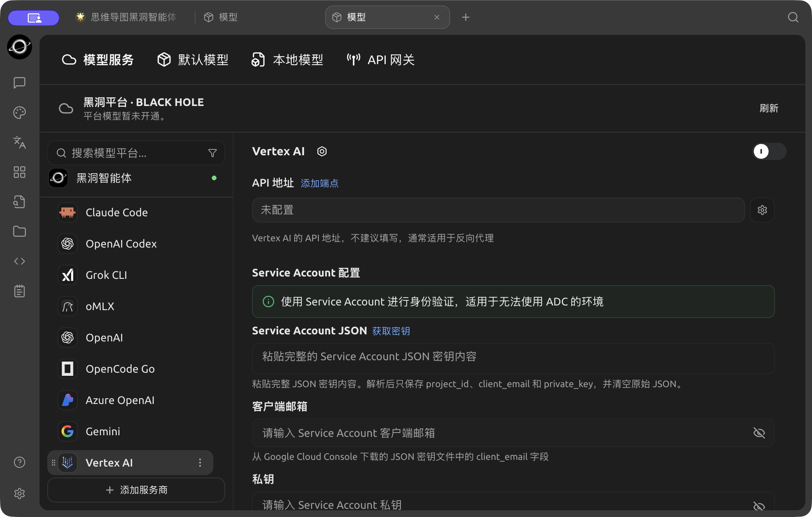Focus the 搜索模型平台 search field
This screenshot has width=812, height=517.
[x=136, y=153]
